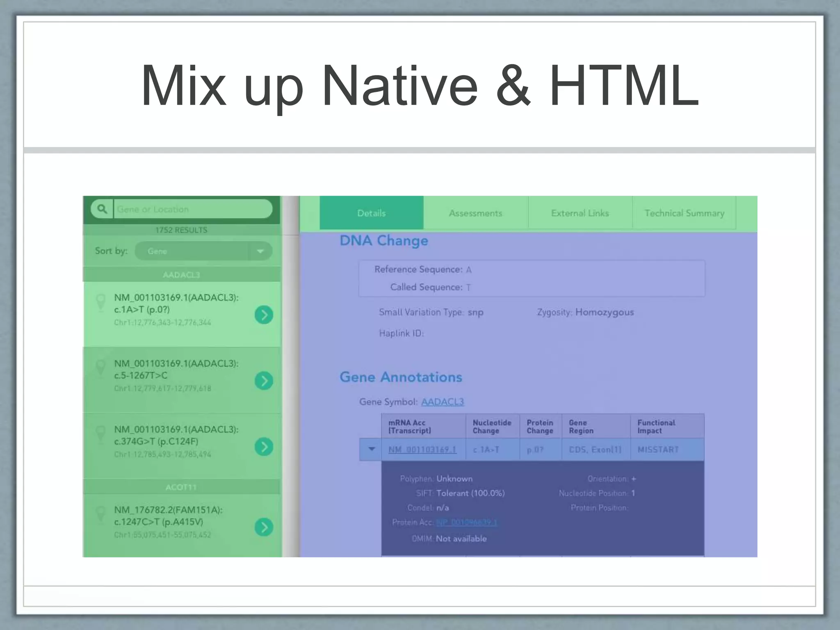Switch to the Assessments tab
This screenshot has width=840, height=630.
click(x=476, y=213)
